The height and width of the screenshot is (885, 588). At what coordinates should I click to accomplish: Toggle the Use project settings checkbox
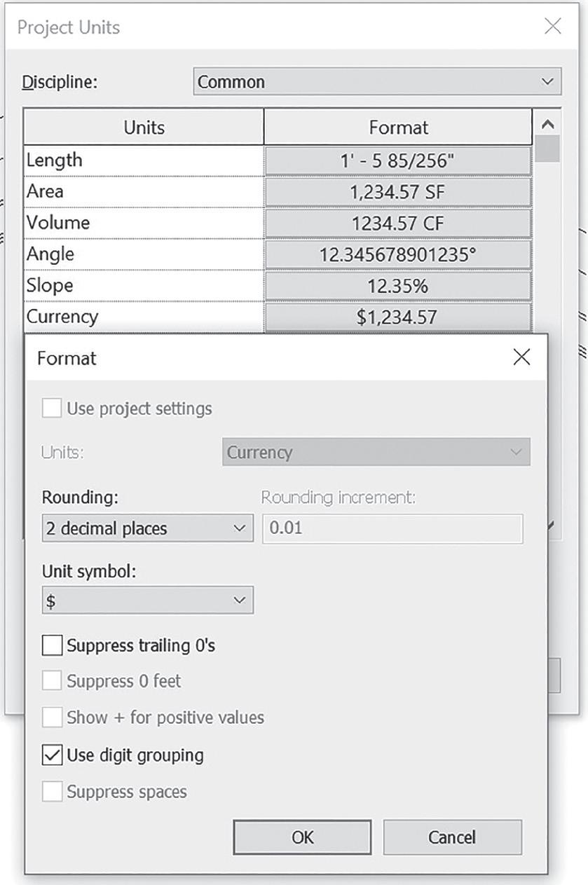tap(53, 409)
